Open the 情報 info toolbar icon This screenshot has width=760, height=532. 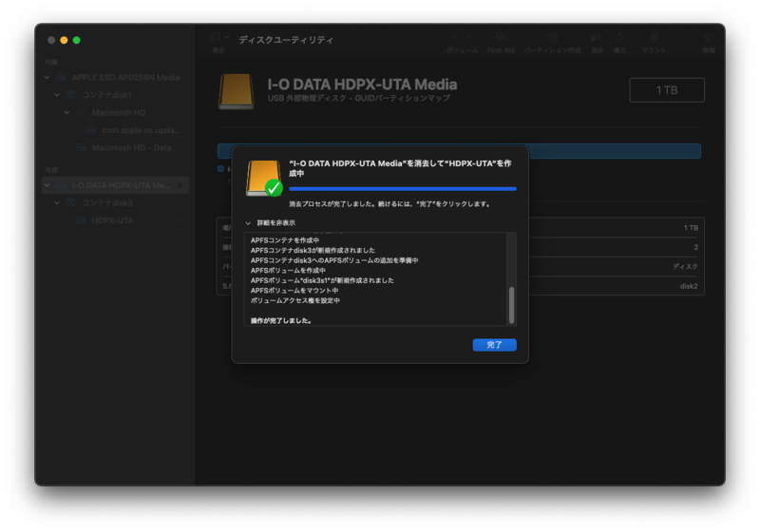coord(709,37)
